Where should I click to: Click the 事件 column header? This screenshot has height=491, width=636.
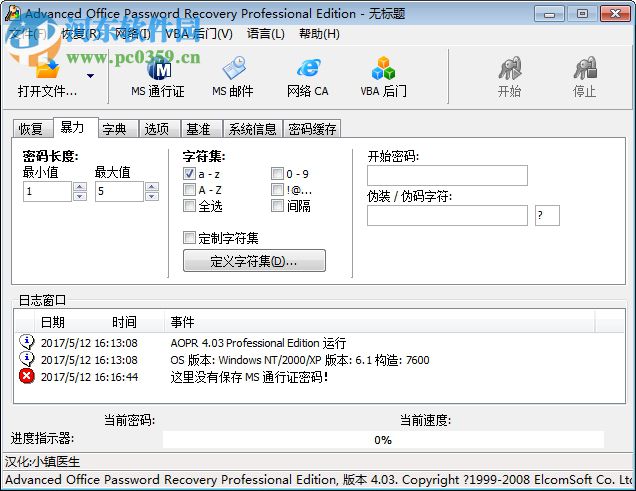pos(182,322)
